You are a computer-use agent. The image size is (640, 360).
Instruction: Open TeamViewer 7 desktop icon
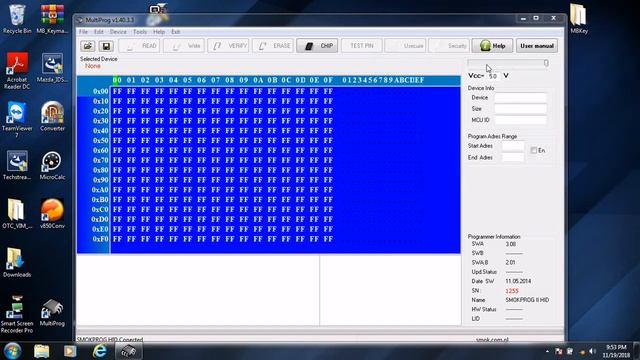[17, 119]
